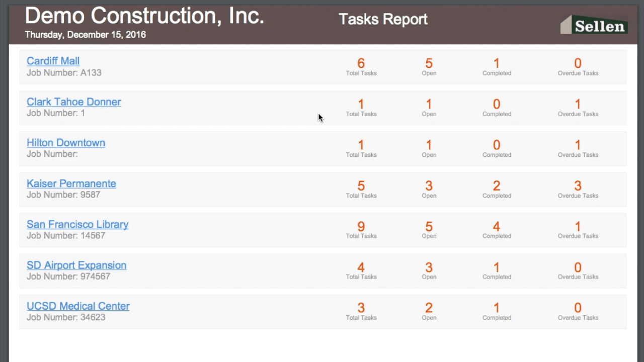Click SD Airport Expansion open tasks count
The width and height of the screenshot is (644, 362).
click(429, 267)
